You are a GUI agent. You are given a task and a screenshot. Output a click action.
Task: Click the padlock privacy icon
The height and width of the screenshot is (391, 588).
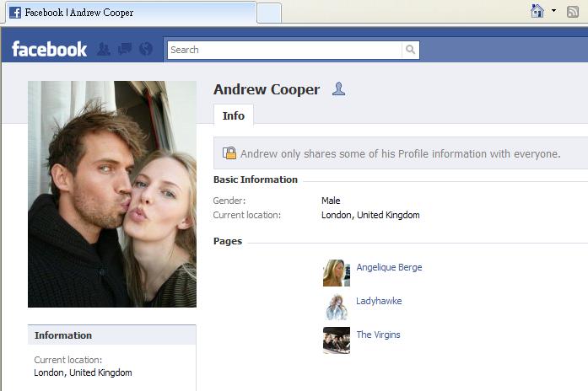point(229,153)
